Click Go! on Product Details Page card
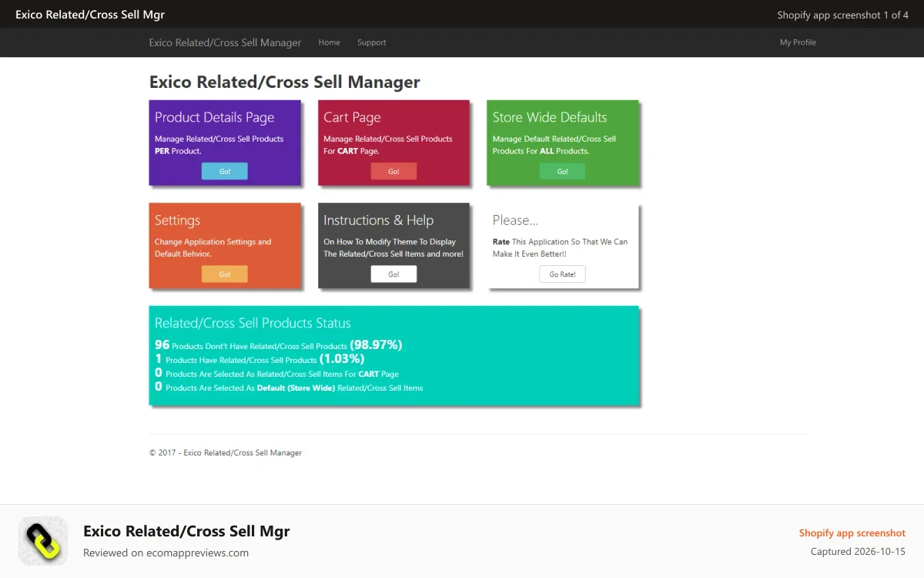Viewport: 924px width, 578px height. point(225,171)
